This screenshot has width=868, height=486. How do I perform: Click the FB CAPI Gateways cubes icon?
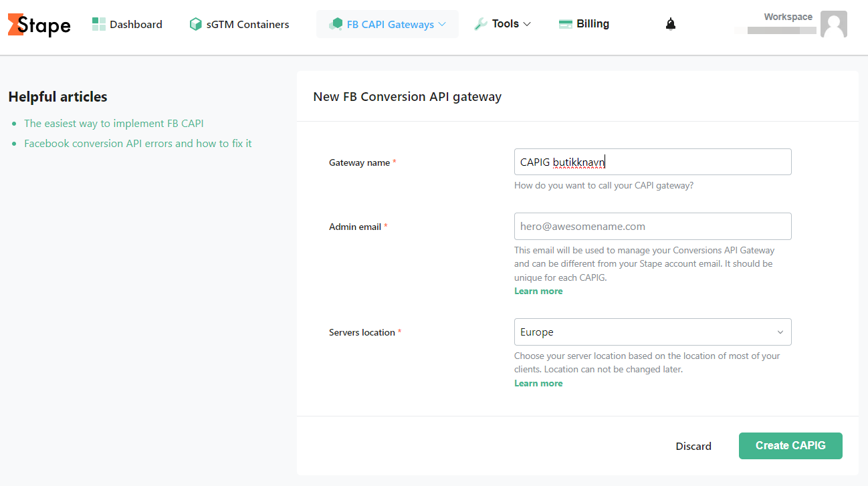click(x=336, y=24)
